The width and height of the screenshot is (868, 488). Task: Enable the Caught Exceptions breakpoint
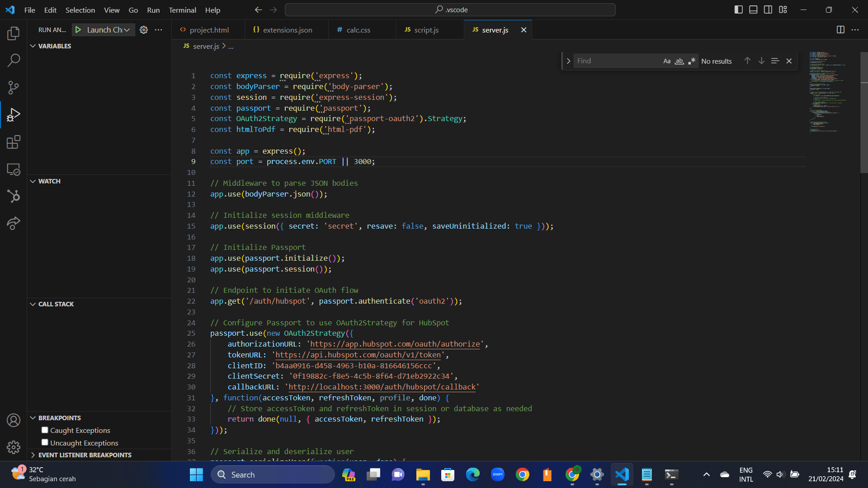tap(44, 430)
